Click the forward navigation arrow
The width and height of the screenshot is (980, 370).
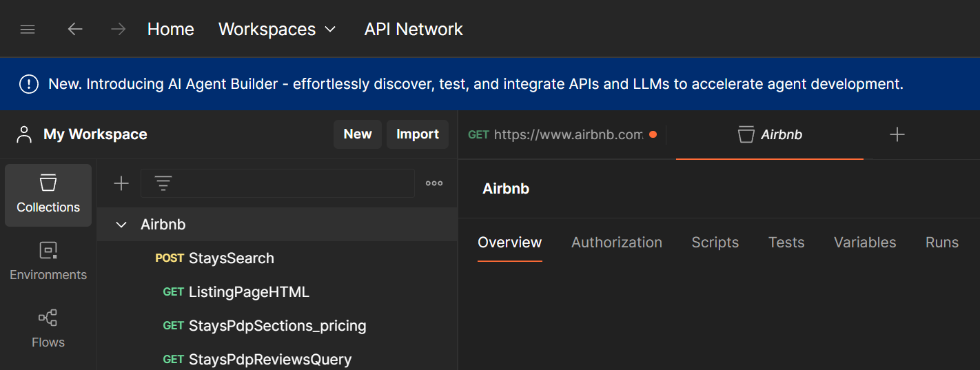click(x=119, y=30)
